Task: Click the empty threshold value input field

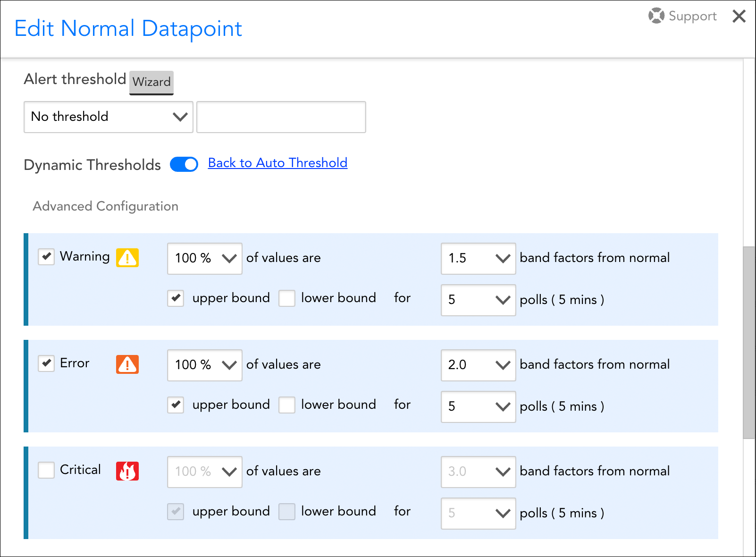Action: (x=281, y=117)
